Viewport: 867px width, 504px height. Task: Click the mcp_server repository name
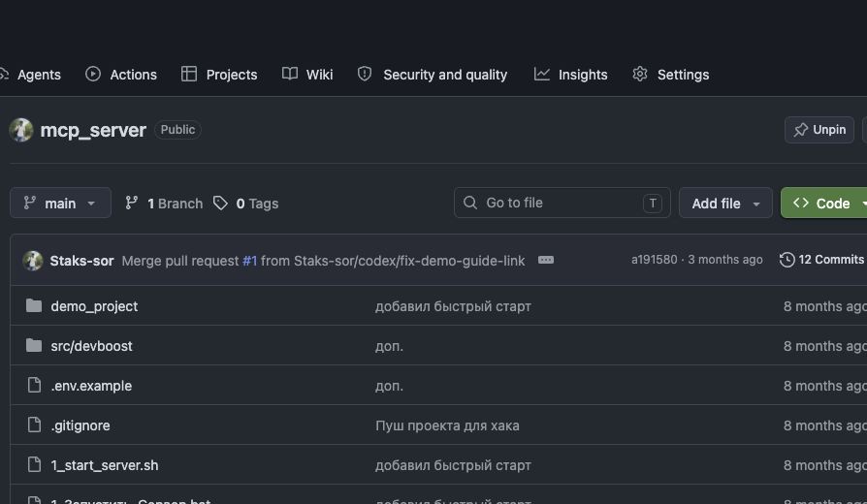(x=93, y=130)
